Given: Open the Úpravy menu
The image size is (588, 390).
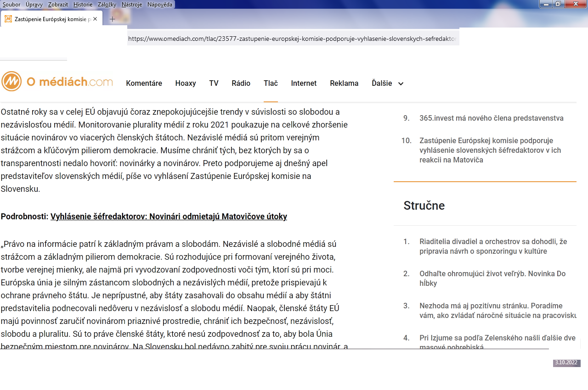Looking at the screenshot, I should point(34,5).
